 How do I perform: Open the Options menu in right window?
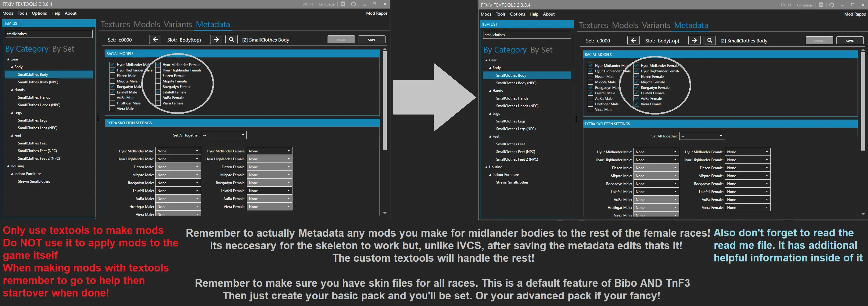517,14
